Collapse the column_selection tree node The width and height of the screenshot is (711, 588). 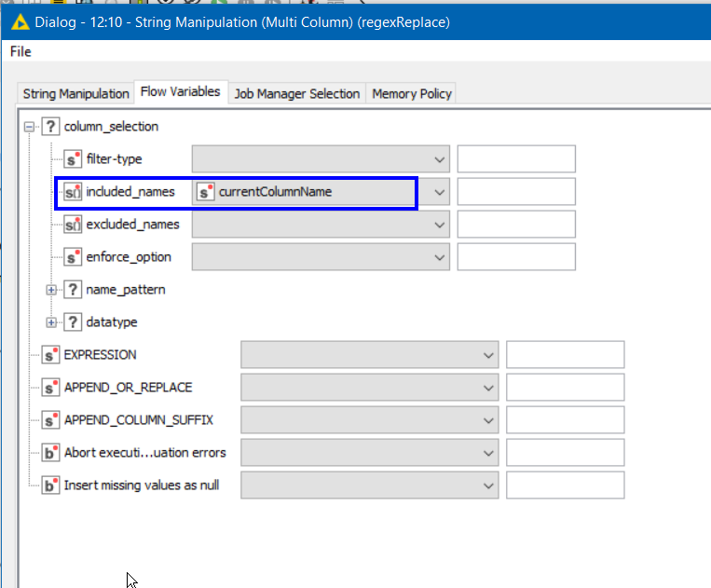30,127
